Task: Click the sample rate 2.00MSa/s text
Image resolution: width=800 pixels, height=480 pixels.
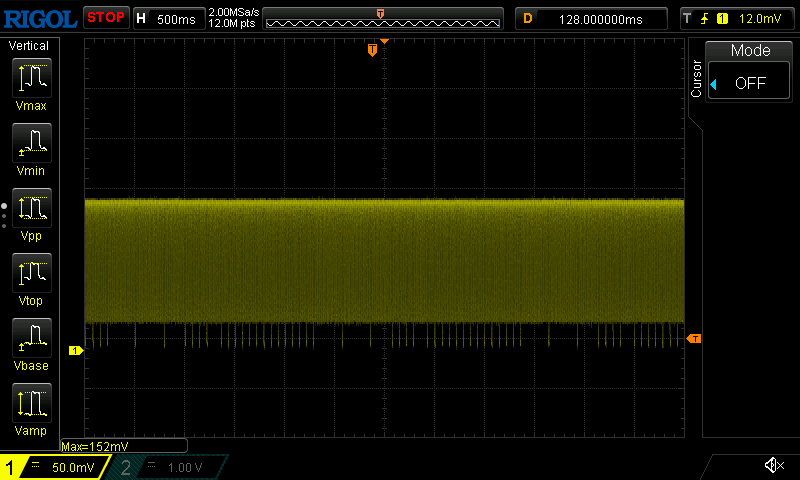Action: [234, 12]
